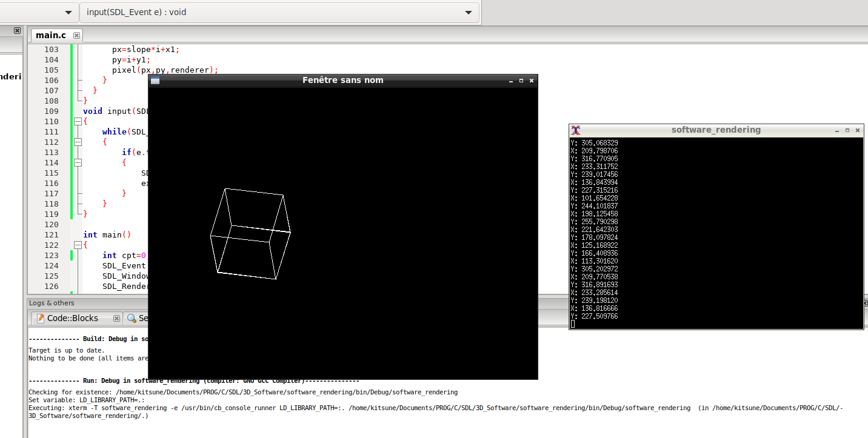Open the input(SDL_Event e) function dropdown
868x438 pixels.
tap(468, 12)
